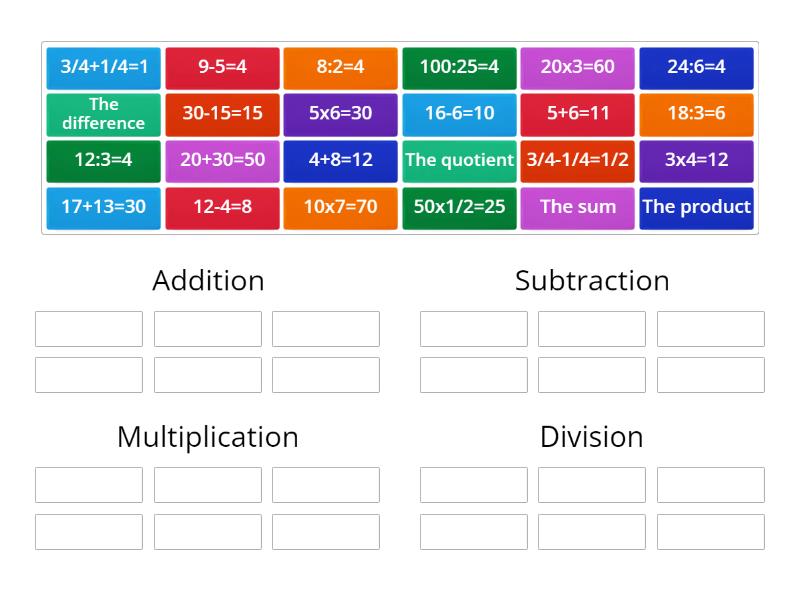Select the first empty slot under Multiplication

point(88,484)
